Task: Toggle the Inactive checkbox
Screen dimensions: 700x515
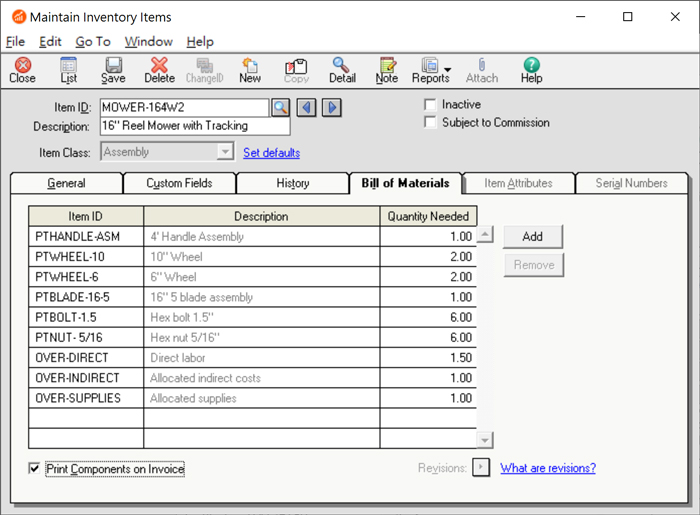Action: pyautogui.click(x=430, y=104)
